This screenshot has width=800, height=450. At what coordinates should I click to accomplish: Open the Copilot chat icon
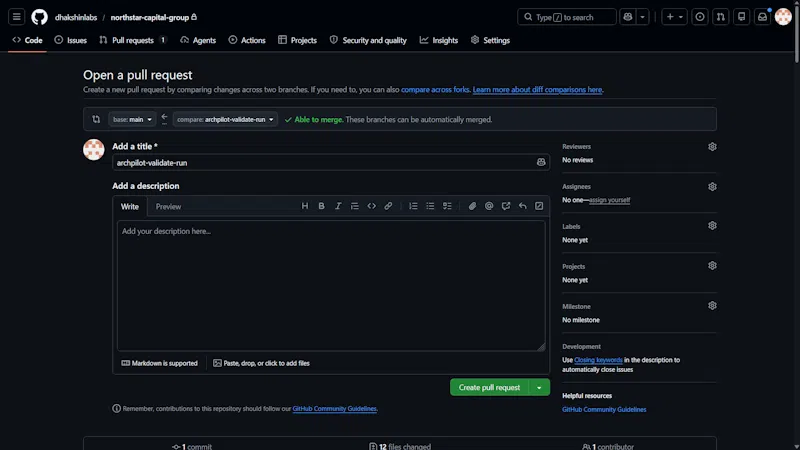(x=628, y=17)
